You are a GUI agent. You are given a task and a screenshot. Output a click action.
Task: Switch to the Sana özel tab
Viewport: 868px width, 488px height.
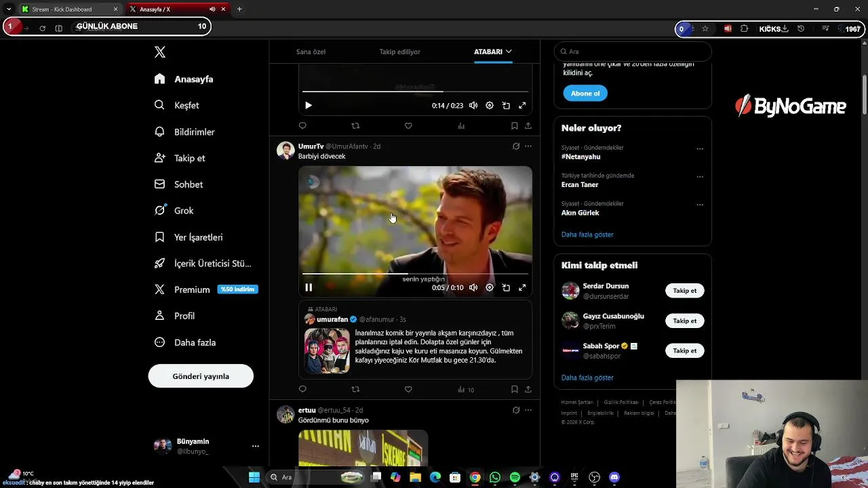(311, 52)
